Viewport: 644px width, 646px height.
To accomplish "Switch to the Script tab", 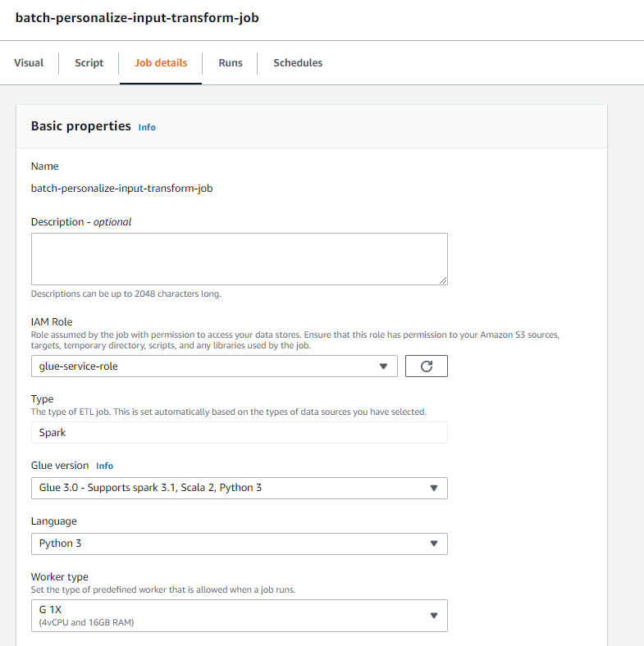I will pyautogui.click(x=89, y=63).
